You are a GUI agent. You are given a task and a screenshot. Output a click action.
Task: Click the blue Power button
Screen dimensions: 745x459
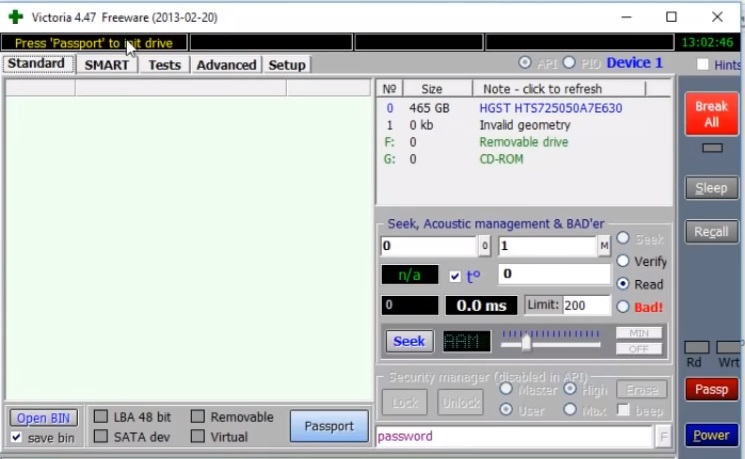click(x=711, y=435)
